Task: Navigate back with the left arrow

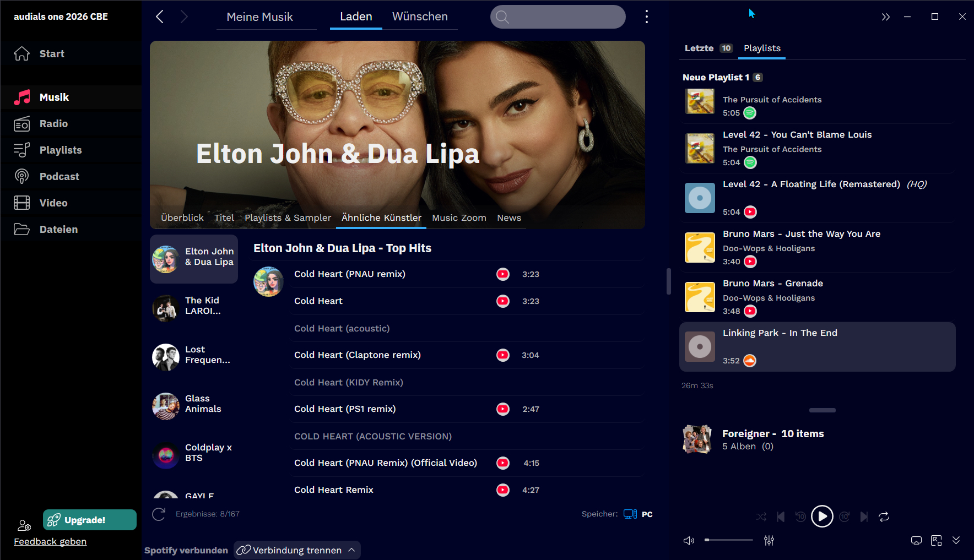Action: click(x=160, y=17)
